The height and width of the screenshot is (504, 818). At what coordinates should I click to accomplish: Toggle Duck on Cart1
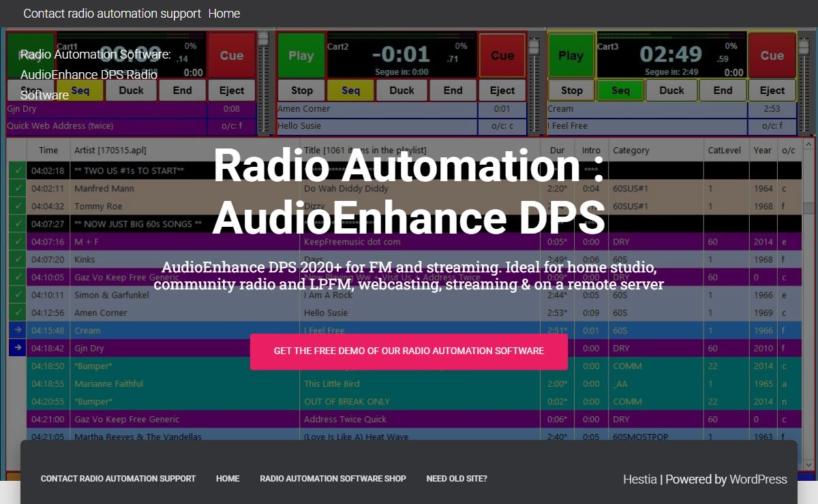[132, 90]
